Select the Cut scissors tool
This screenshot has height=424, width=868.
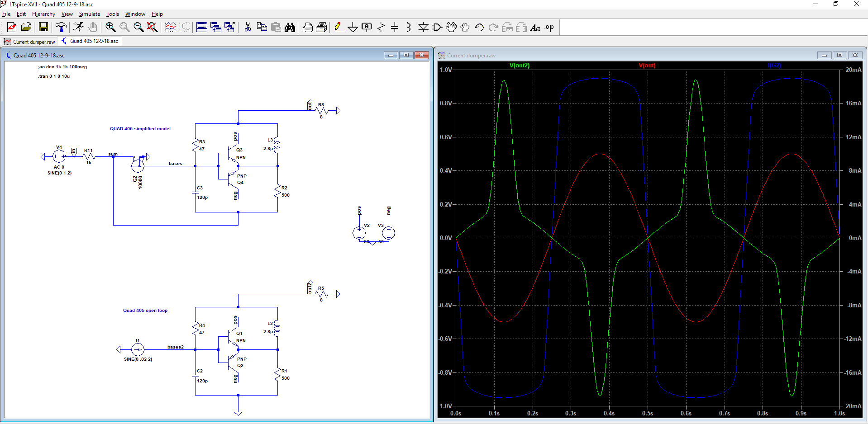(248, 28)
